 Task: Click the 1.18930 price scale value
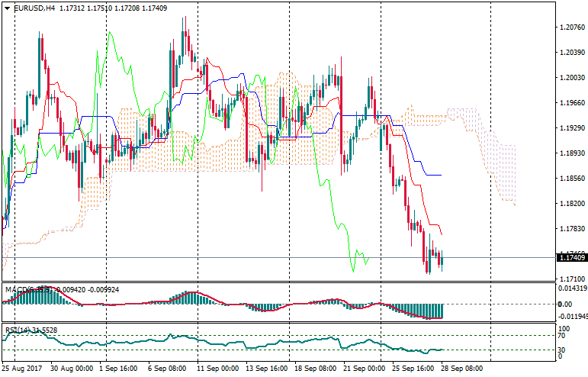pos(572,153)
